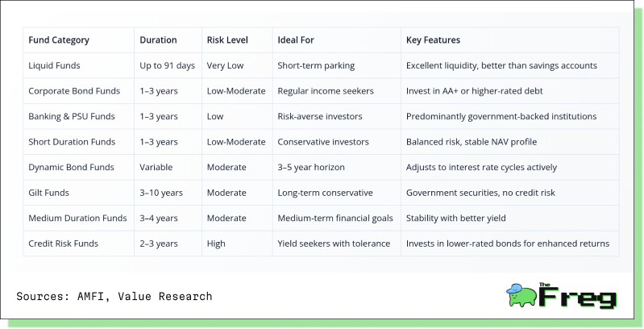Click the Risk Level column header

pos(227,40)
